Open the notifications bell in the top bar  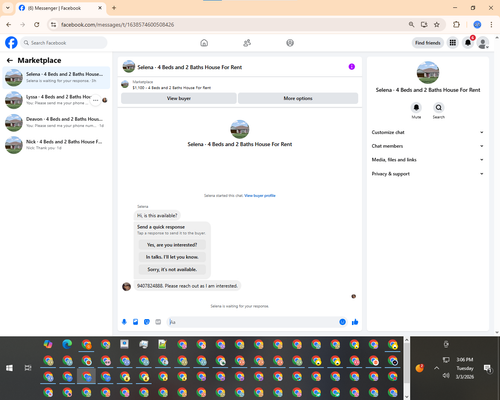[x=468, y=43]
